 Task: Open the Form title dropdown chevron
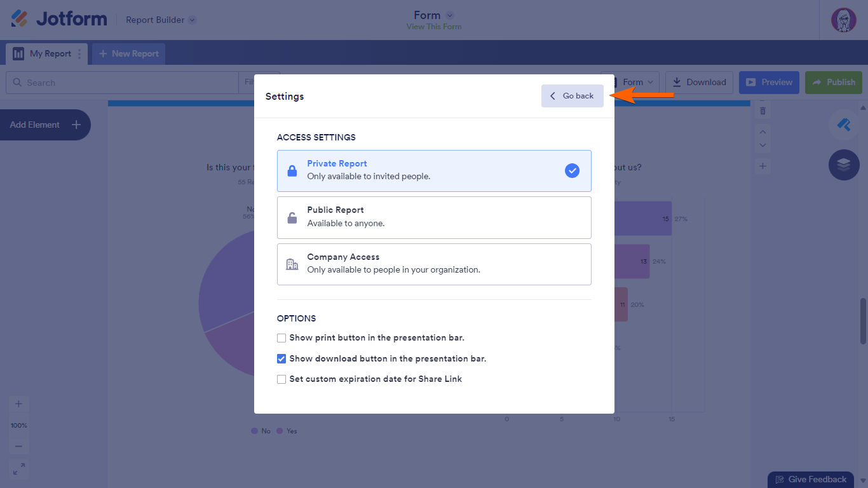450,15
